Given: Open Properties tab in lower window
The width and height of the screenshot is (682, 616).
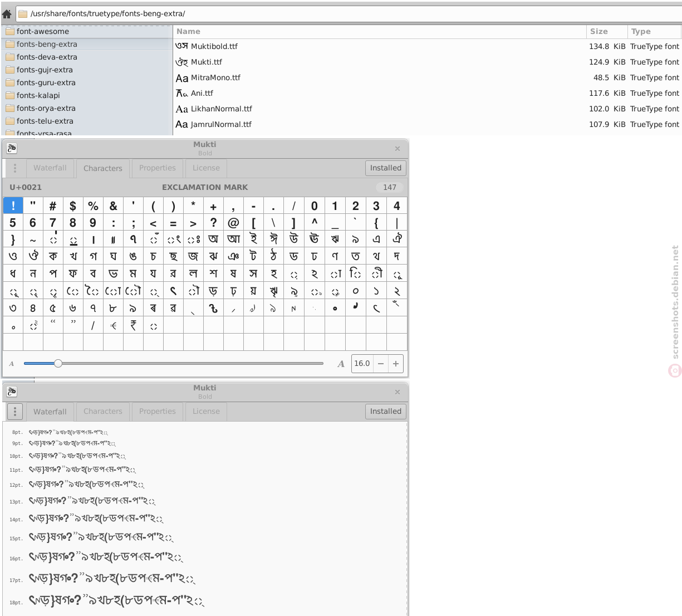Looking at the screenshot, I should click(158, 411).
